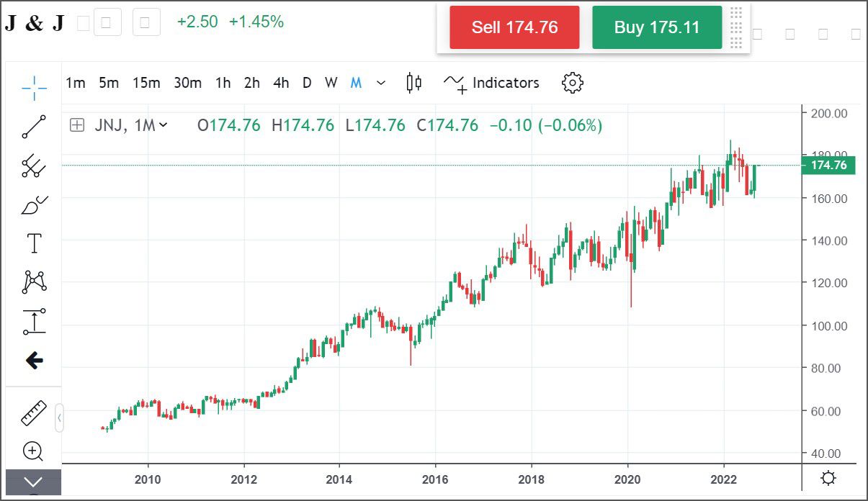Click the Buy 175.11 button
The height and width of the screenshot is (501, 868).
click(656, 27)
